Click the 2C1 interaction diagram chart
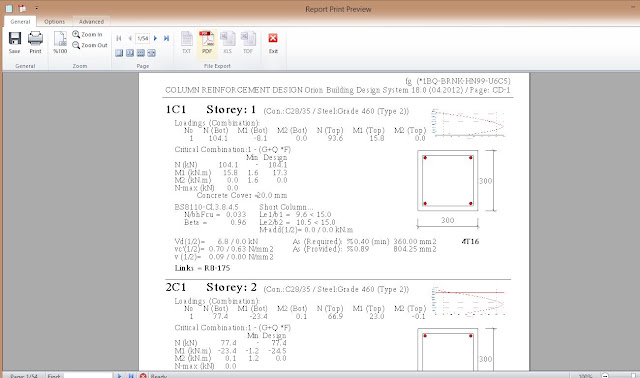The image size is (640, 378). [x=468, y=301]
